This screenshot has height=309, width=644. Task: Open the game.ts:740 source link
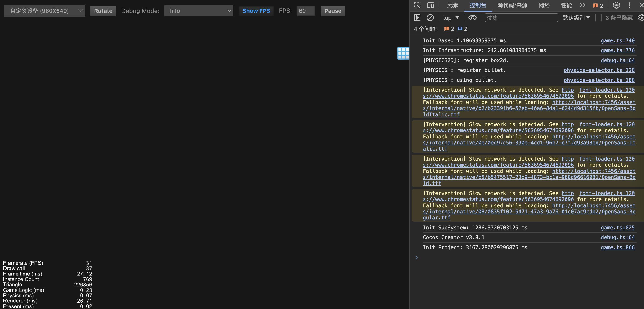click(617, 40)
